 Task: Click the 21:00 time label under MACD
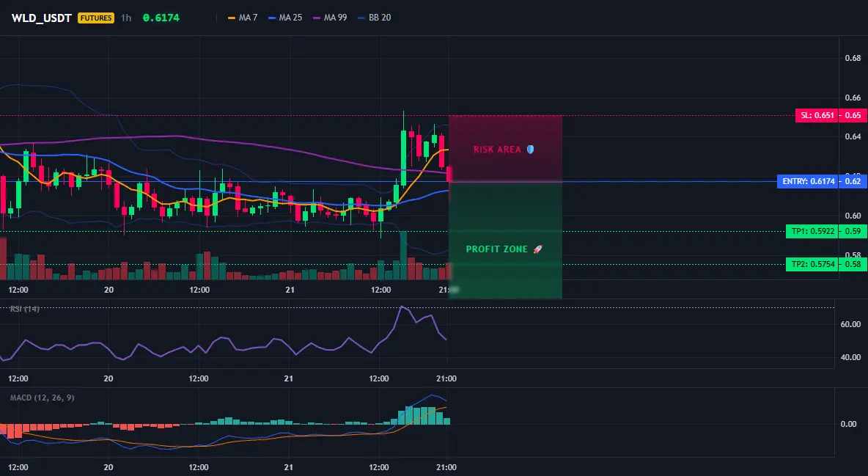click(x=446, y=467)
